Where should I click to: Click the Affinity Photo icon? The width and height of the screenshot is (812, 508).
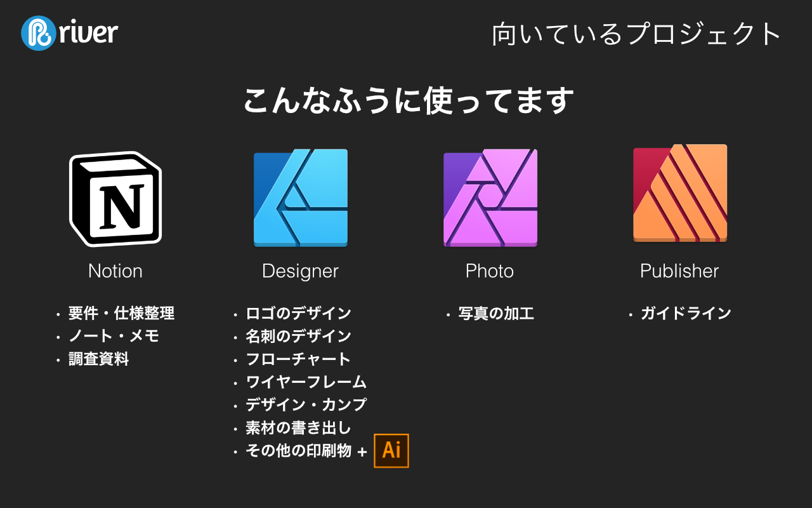[x=490, y=197]
